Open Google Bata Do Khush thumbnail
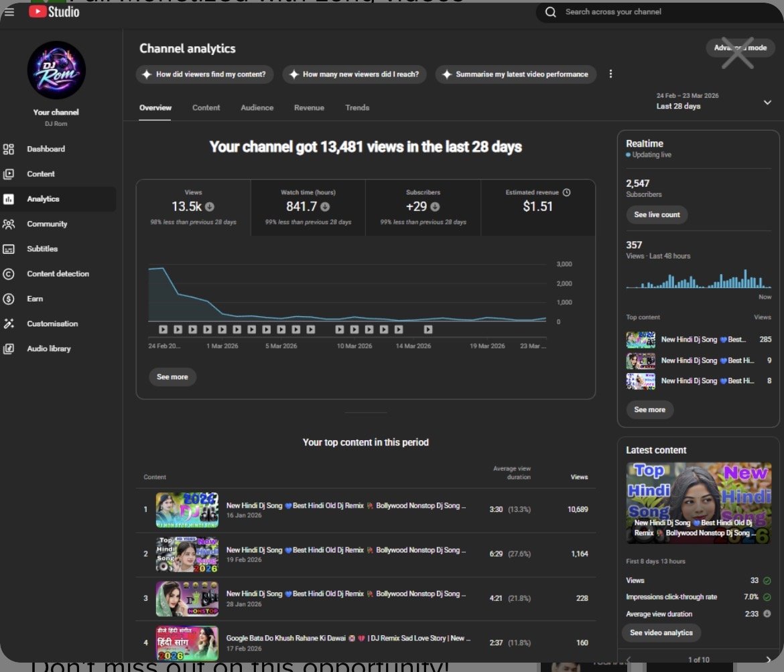This screenshot has height=672, width=784. click(x=187, y=643)
